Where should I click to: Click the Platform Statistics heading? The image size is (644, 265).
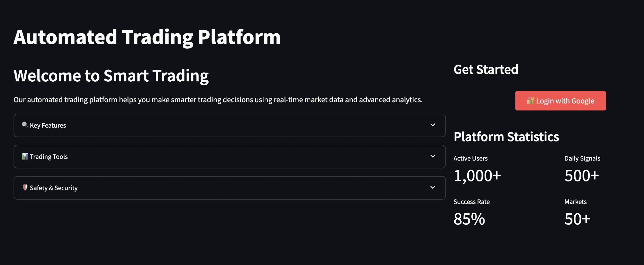tap(506, 137)
